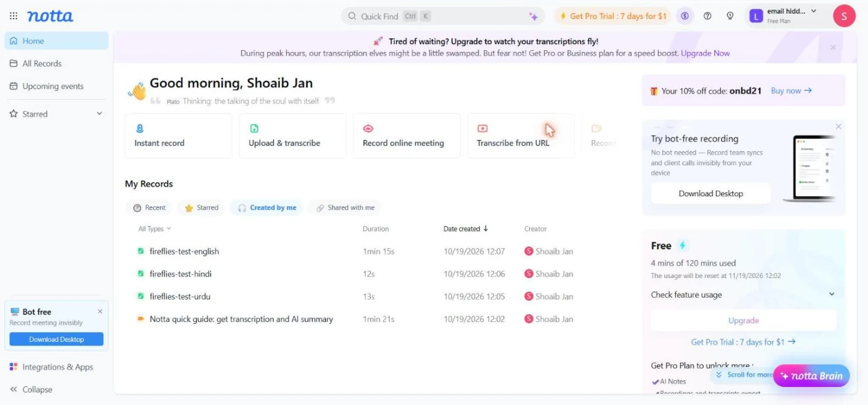The height and width of the screenshot is (405, 868).
Task: Click the purple L workspace icon
Action: 756,16
